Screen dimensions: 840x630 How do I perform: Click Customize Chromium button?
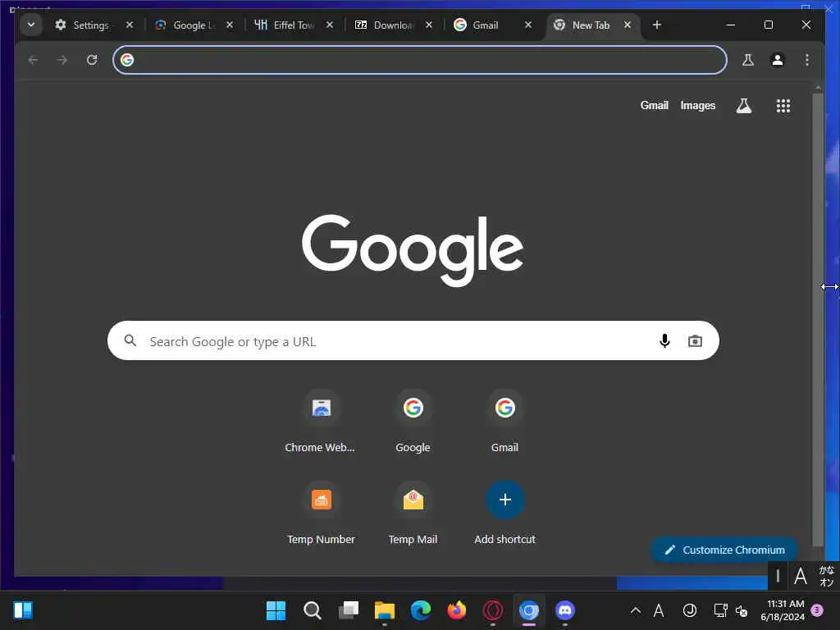click(x=724, y=550)
